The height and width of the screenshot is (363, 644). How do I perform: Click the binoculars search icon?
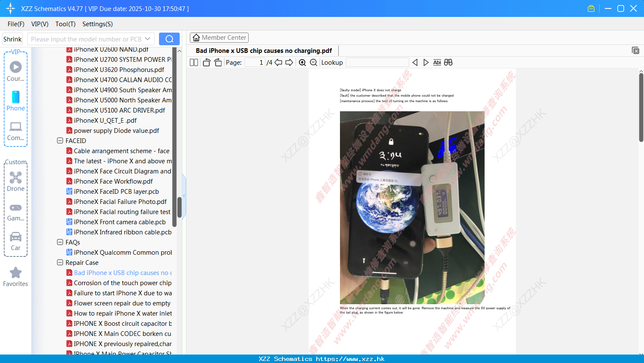[x=448, y=63]
